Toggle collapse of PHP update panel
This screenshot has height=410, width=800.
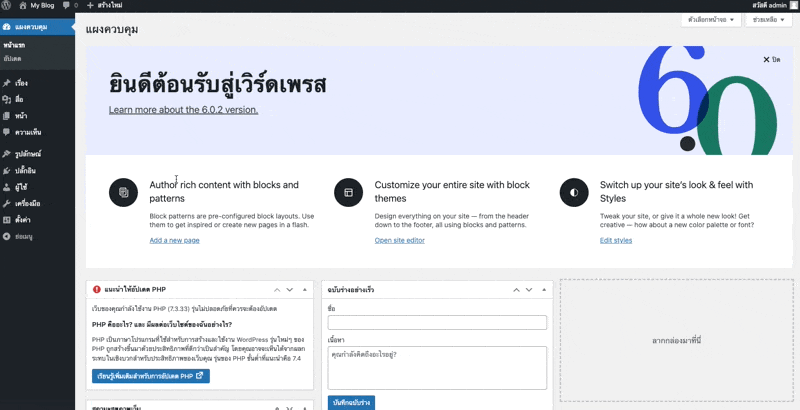click(x=305, y=290)
